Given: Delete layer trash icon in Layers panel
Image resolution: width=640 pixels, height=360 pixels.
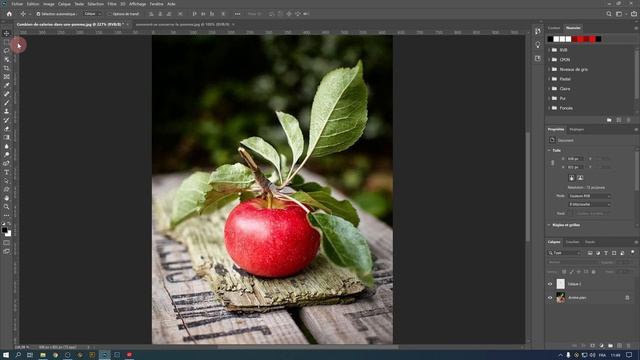Looking at the screenshot, I should 629,346.
